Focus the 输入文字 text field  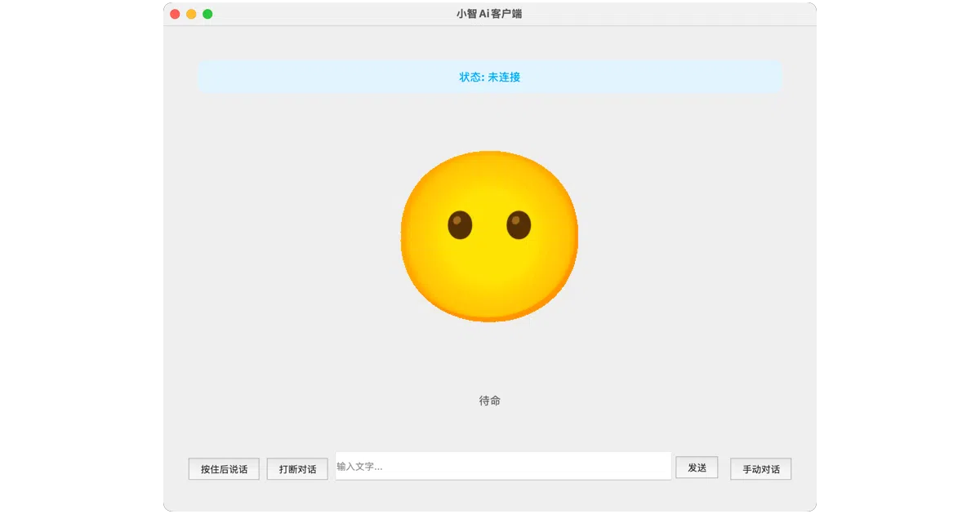click(503, 466)
